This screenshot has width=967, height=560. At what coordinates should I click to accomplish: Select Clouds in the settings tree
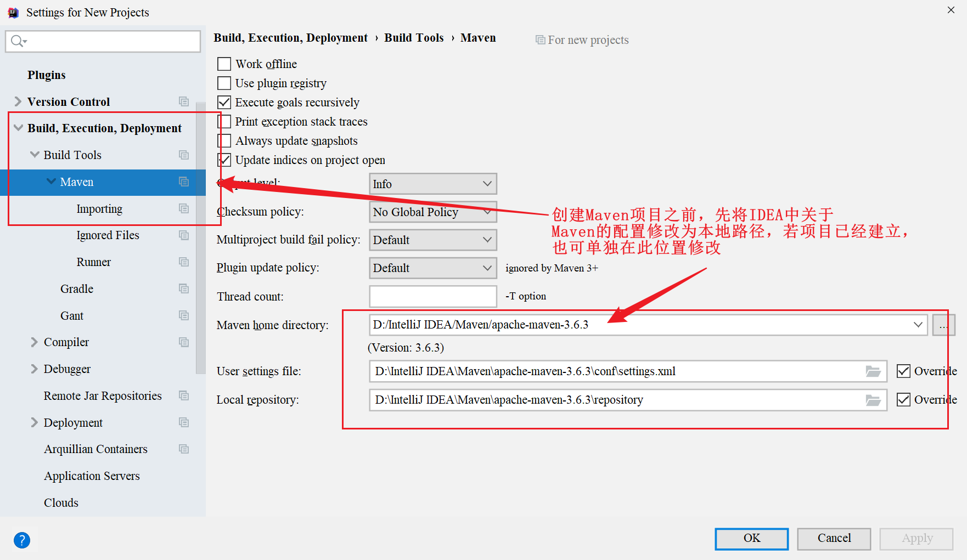[61, 503]
